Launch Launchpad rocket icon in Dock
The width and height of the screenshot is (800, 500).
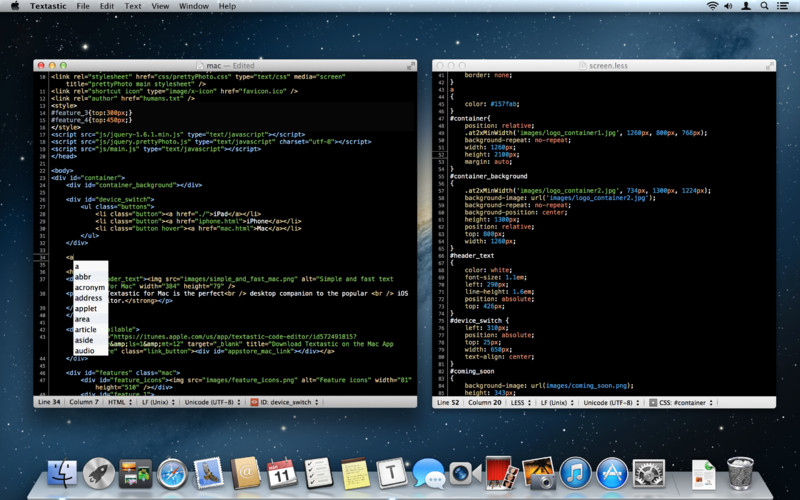point(98,473)
